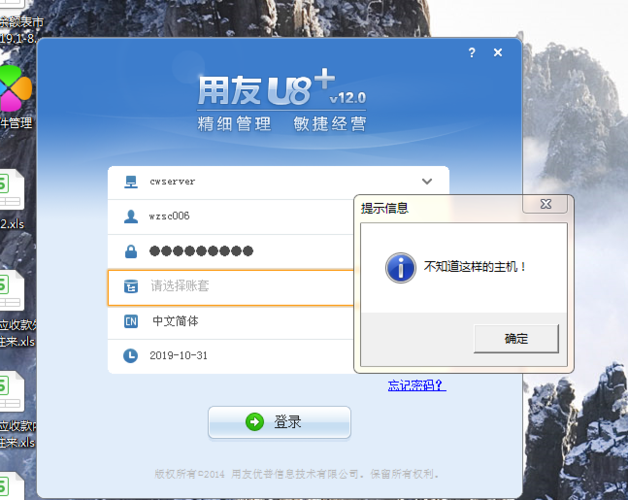The image size is (628, 500).
Task: Click the 登录 login button
Action: tap(280, 422)
